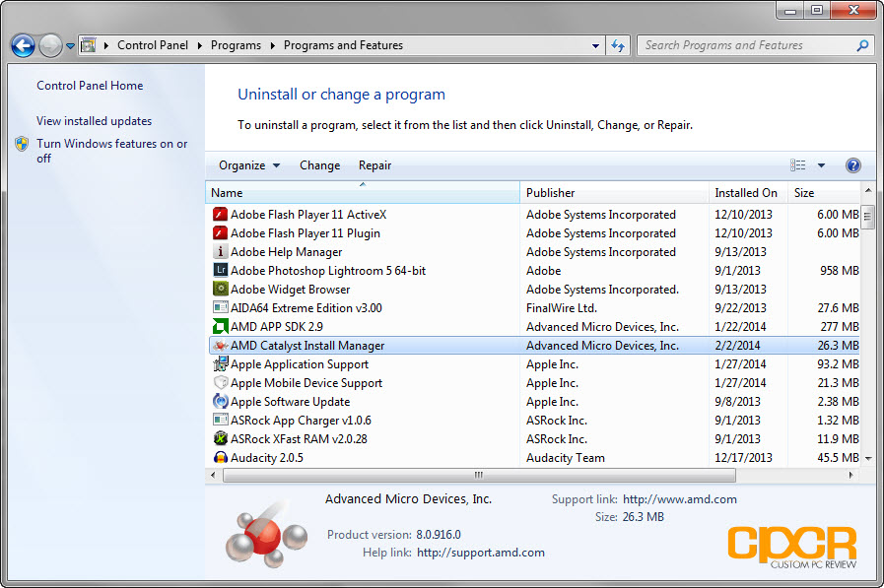Image resolution: width=884 pixels, height=588 pixels.
Task: Click the AMD Catalyst Install Manager row icon
Action: pos(220,346)
